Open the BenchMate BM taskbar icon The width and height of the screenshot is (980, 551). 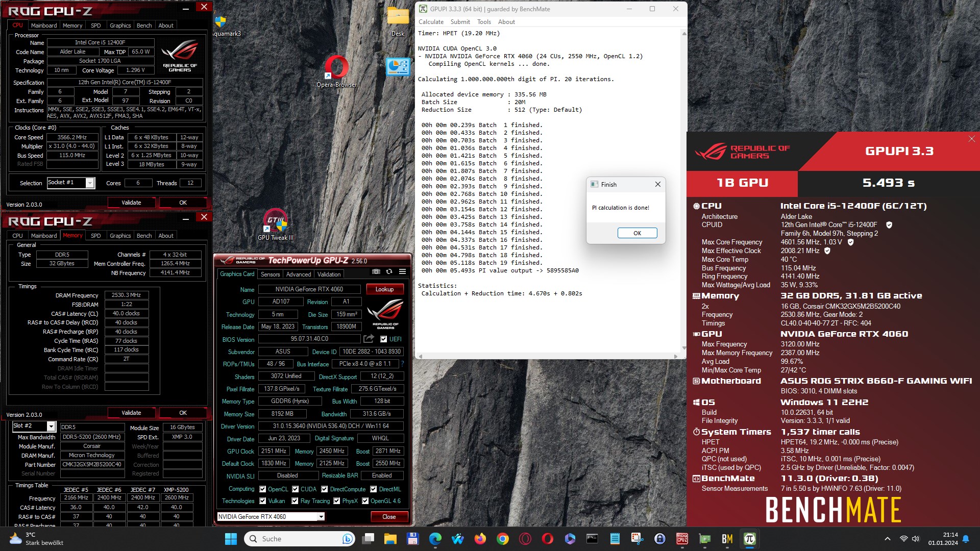[x=727, y=539]
